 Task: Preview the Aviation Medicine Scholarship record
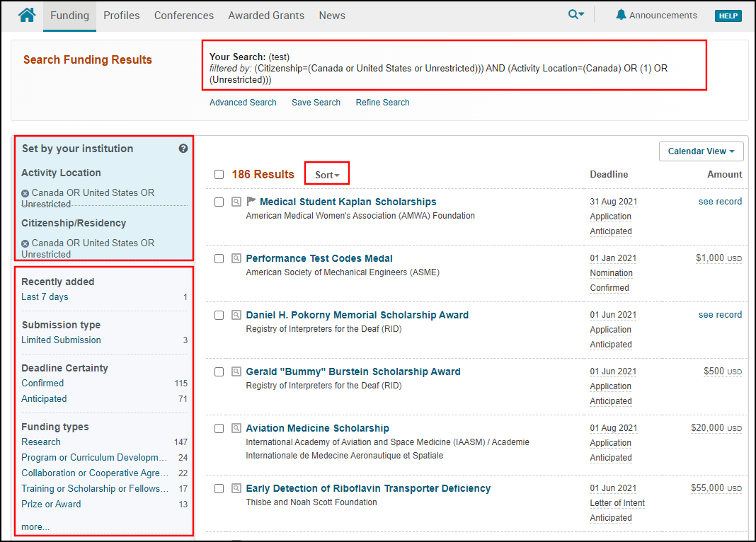[236, 429]
